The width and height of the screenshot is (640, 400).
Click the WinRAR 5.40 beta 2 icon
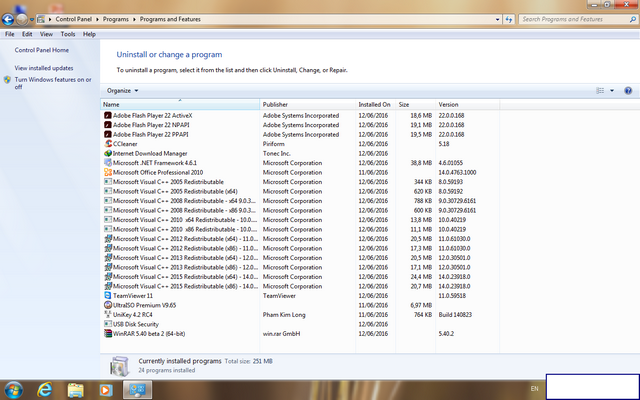point(108,333)
